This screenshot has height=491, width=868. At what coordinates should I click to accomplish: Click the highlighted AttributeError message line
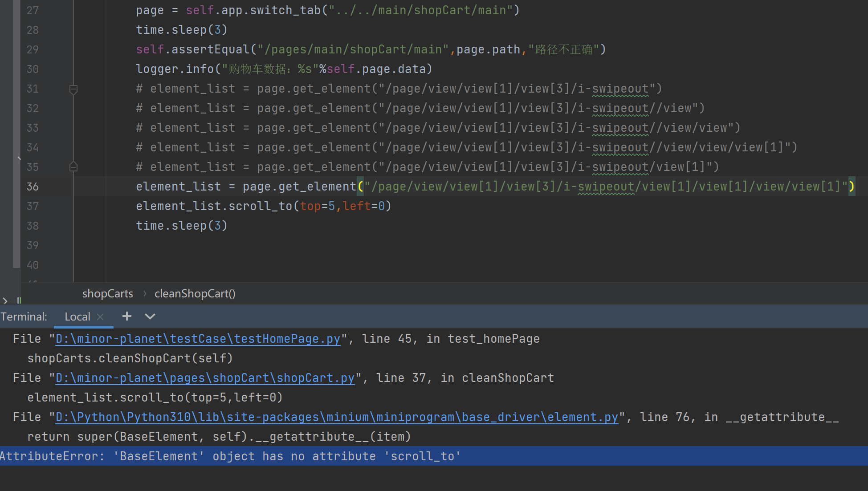pyautogui.click(x=230, y=456)
